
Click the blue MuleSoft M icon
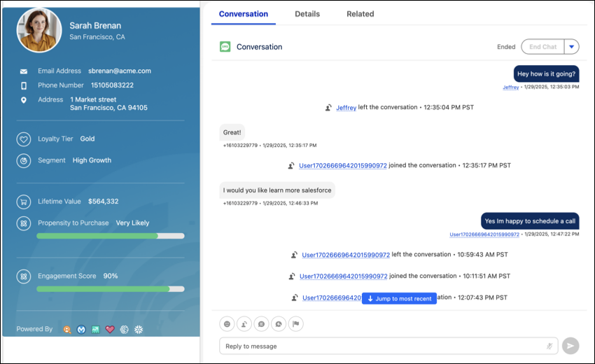pyautogui.click(x=81, y=330)
